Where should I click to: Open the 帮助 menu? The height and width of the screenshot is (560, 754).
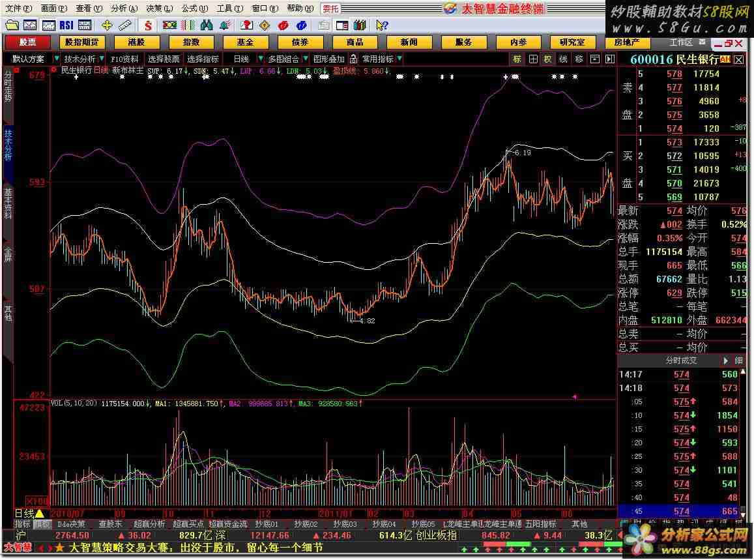[300, 8]
